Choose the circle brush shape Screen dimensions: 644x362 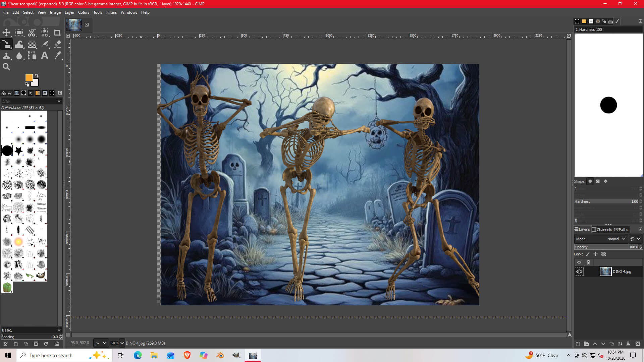(590, 181)
